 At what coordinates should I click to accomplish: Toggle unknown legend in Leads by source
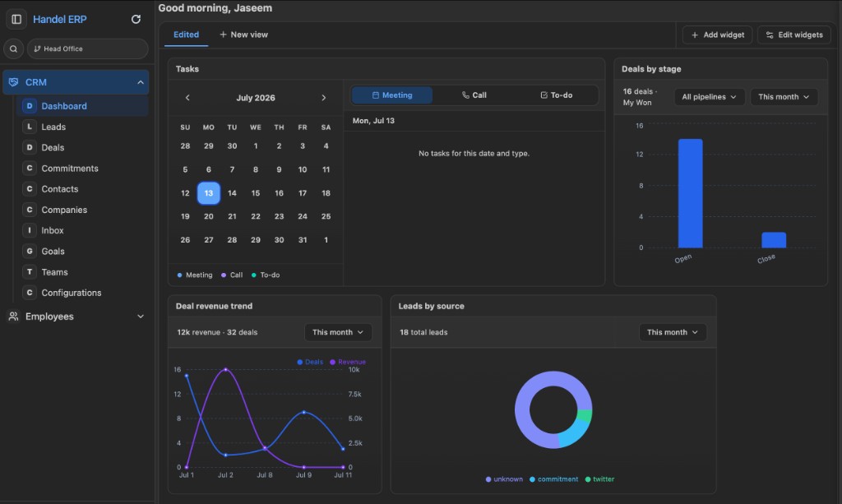tap(504, 479)
